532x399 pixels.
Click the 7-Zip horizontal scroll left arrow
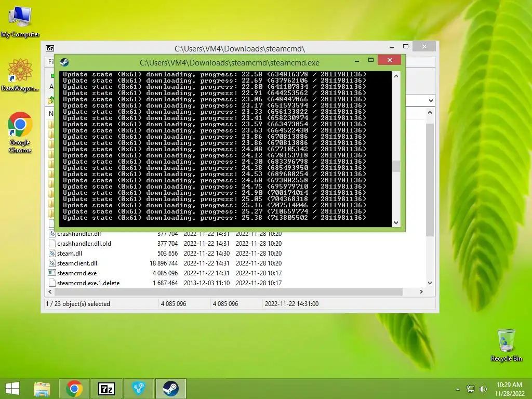(50, 292)
